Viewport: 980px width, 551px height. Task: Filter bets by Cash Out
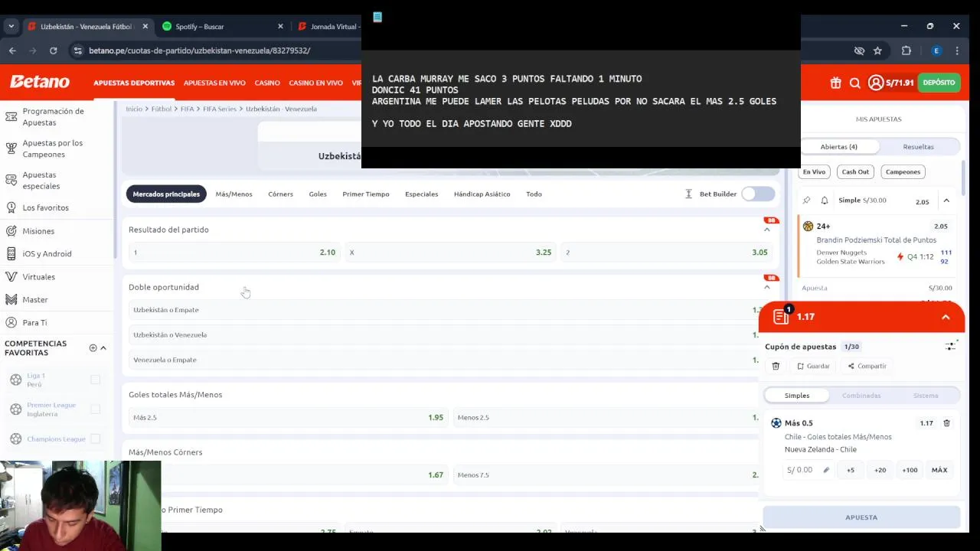click(x=855, y=171)
